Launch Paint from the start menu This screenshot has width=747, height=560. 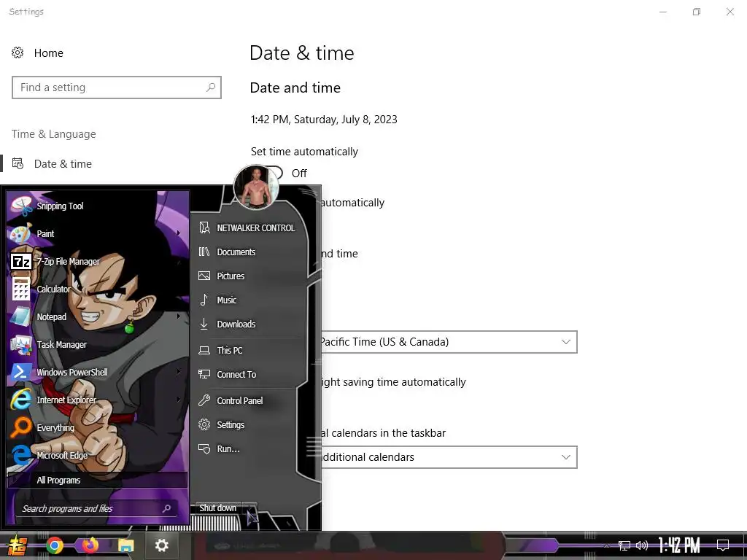pos(98,234)
